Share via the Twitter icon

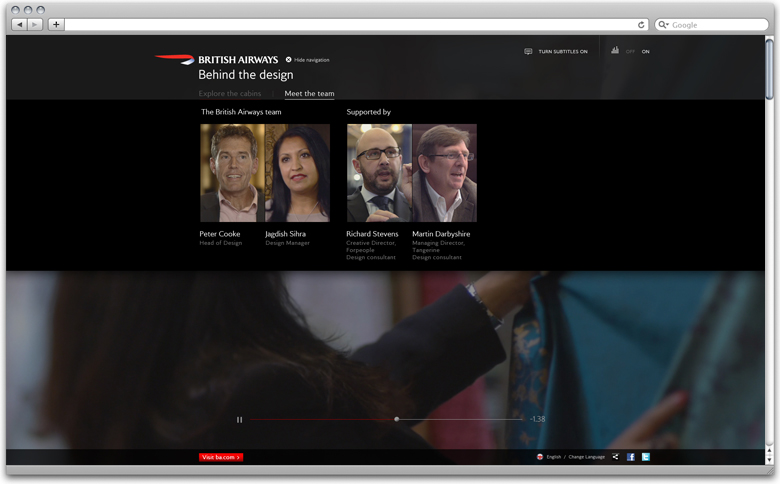pyautogui.click(x=646, y=457)
